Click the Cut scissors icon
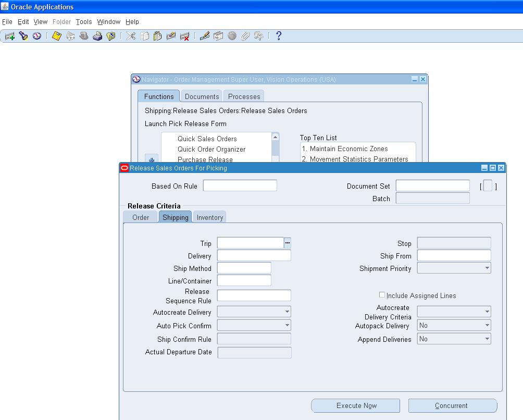This screenshot has height=420, width=523. (x=131, y=36)
